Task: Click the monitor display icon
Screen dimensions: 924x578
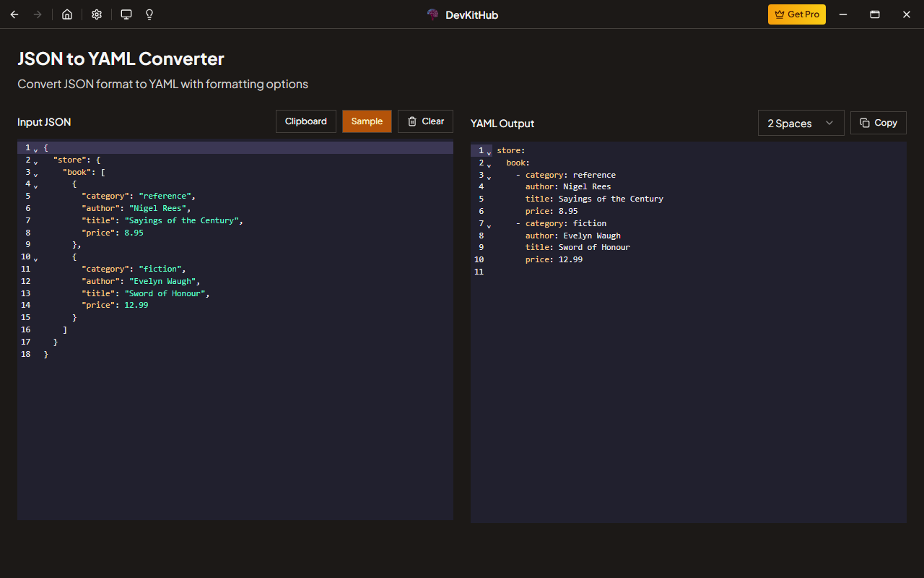Action: coord(126,14)
